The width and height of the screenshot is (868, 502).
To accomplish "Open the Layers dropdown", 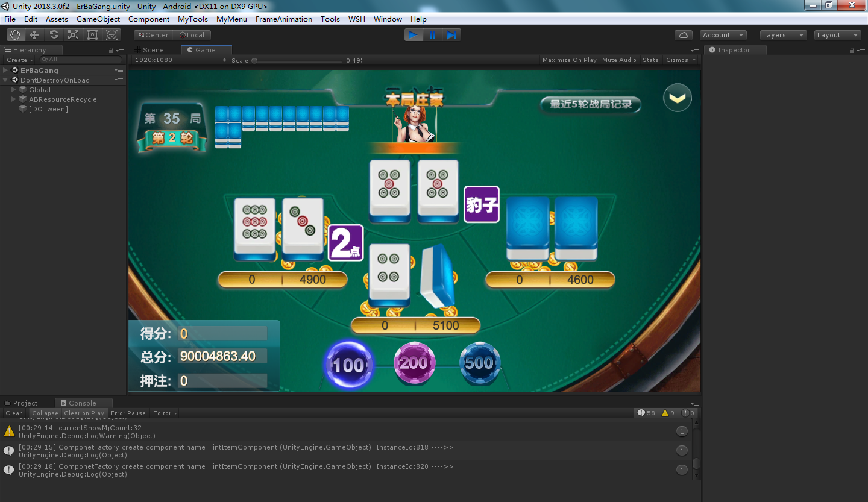I will coord(782,35).
